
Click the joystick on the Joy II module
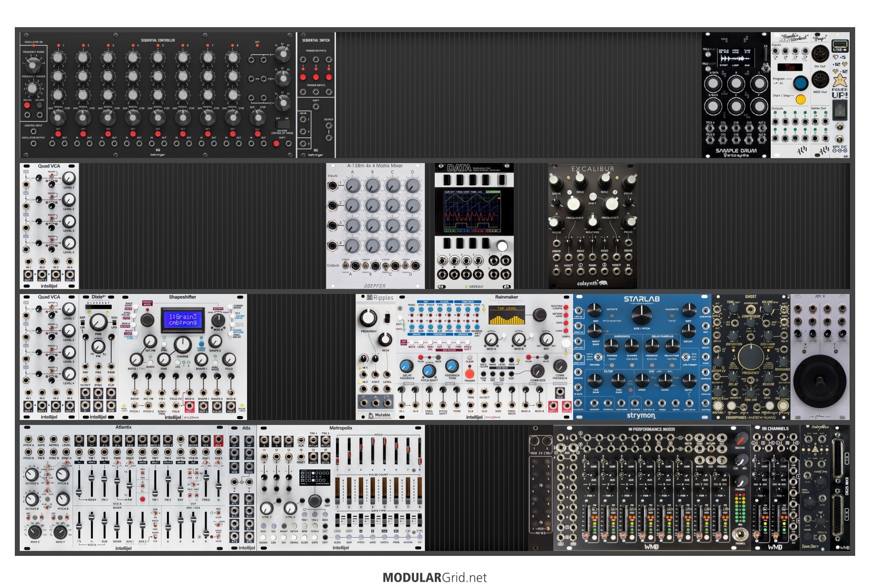[821, 380]
